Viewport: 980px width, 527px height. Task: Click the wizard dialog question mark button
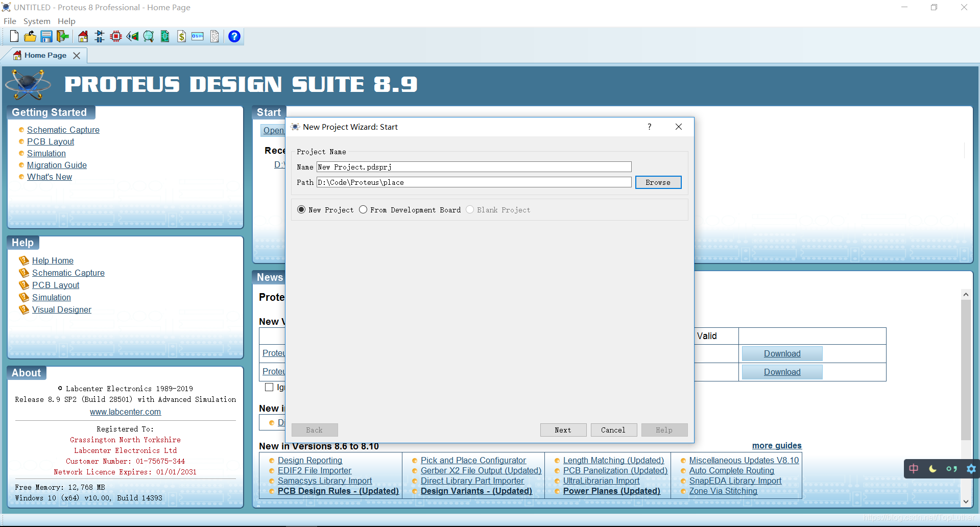650,127
